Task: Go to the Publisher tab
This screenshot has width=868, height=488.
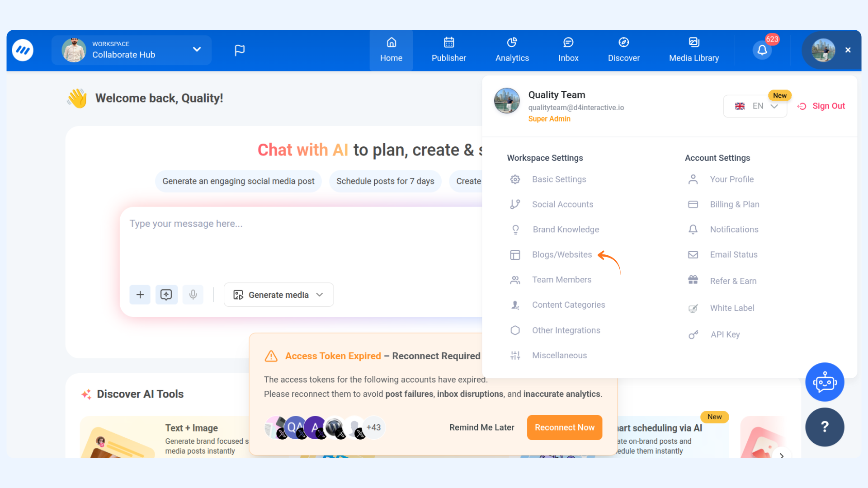Action: pos(448,50)
